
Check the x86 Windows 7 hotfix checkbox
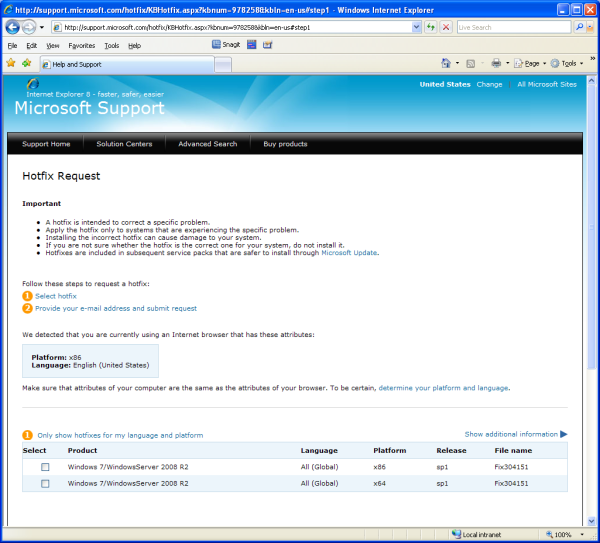pyautogui.click(x=45, y=467)
